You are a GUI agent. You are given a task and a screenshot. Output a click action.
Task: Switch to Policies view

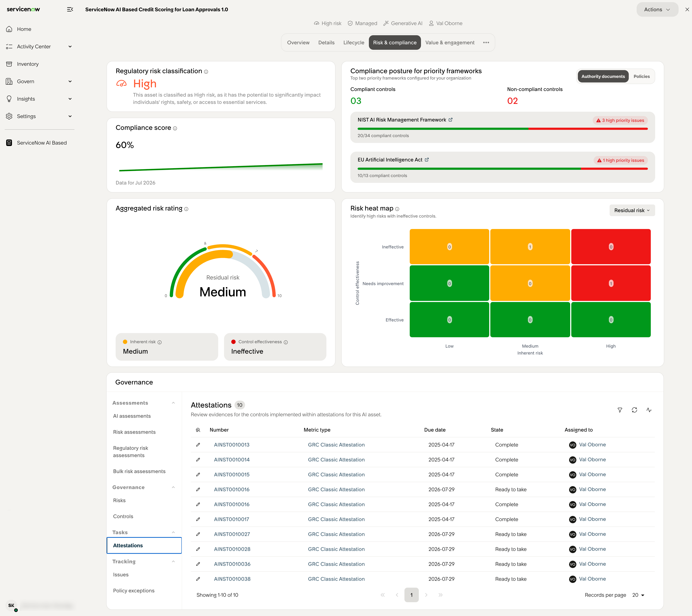click(x=642, y=76)
